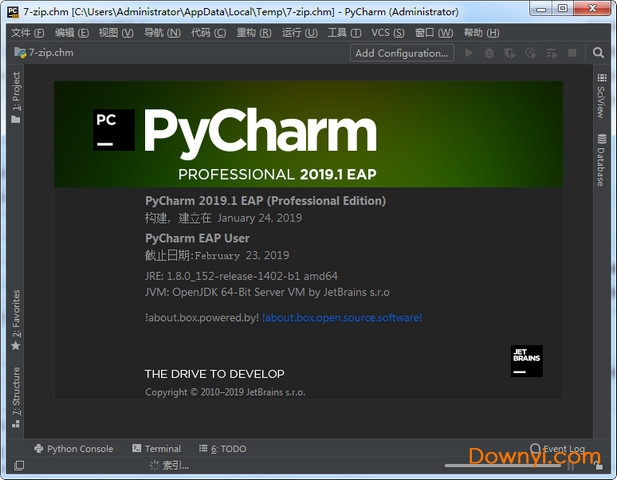617x480 pixels.
Task: Open the 帮助 (H) menu
Action: (x=481, y=33)
